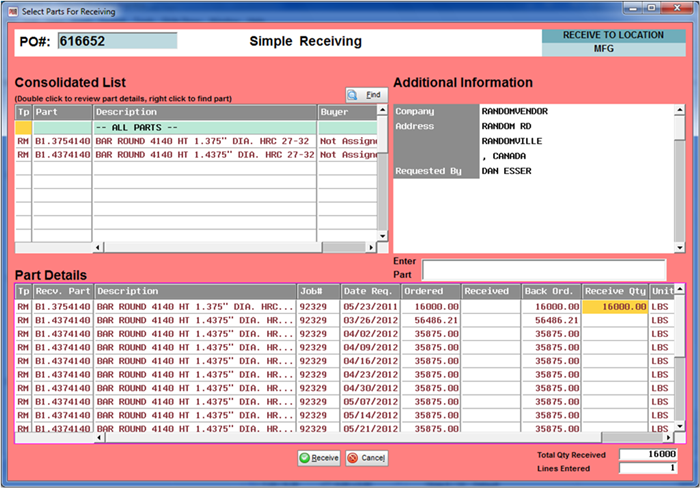This screenshot has height=488, width=700.
Task: Click the Back Ord. value 56486.21
Action: 557,320
